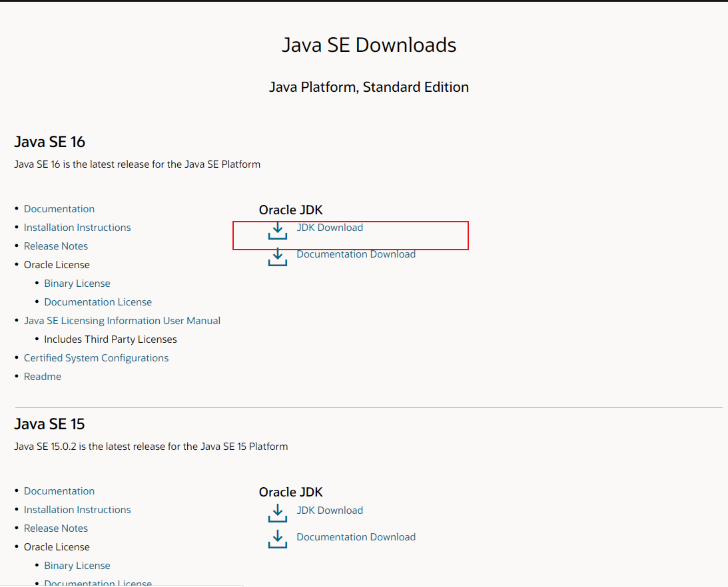Click the Documentation Download arrow icon under Java SE 15
The image size is (728, 587).
(278, 540)
